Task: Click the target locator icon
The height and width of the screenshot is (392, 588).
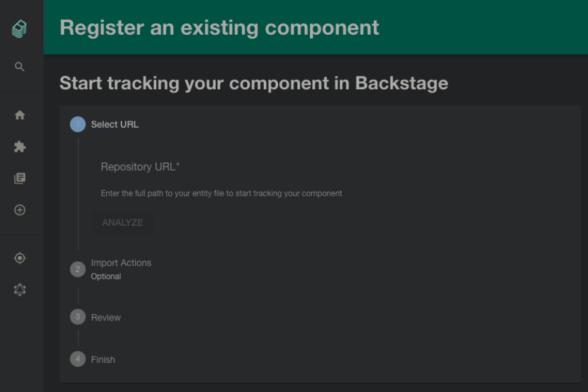Action: 20,258
